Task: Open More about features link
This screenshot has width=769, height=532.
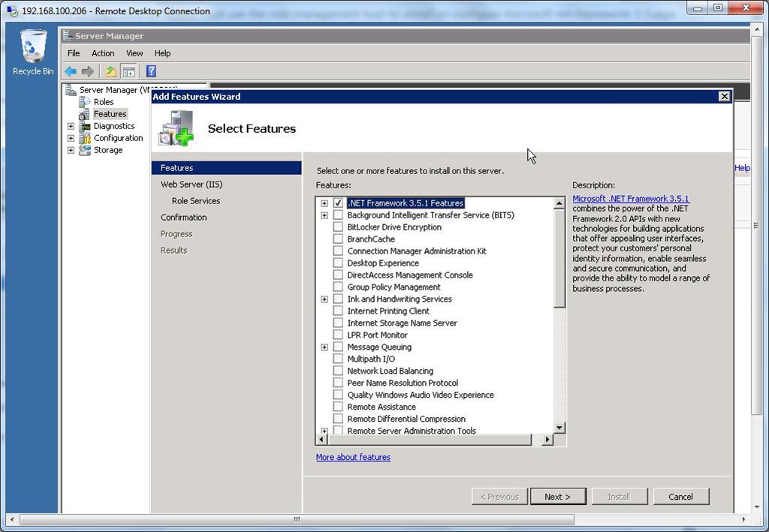Action: (x=353, y=457)
